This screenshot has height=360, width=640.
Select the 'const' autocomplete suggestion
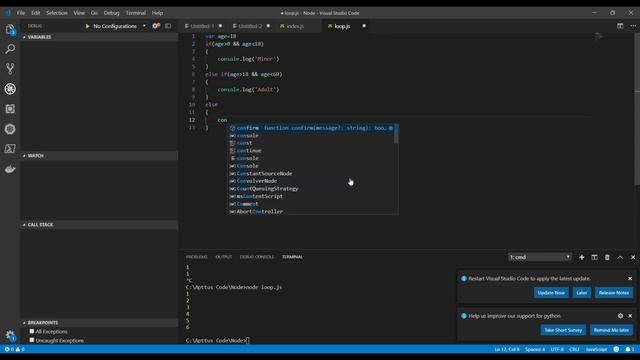[311, 143]
